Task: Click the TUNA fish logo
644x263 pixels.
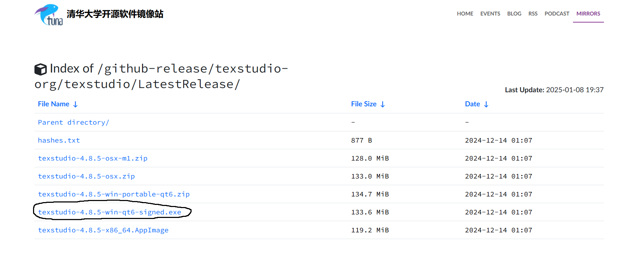Action: pyautogui.click(x=49, y=14)
